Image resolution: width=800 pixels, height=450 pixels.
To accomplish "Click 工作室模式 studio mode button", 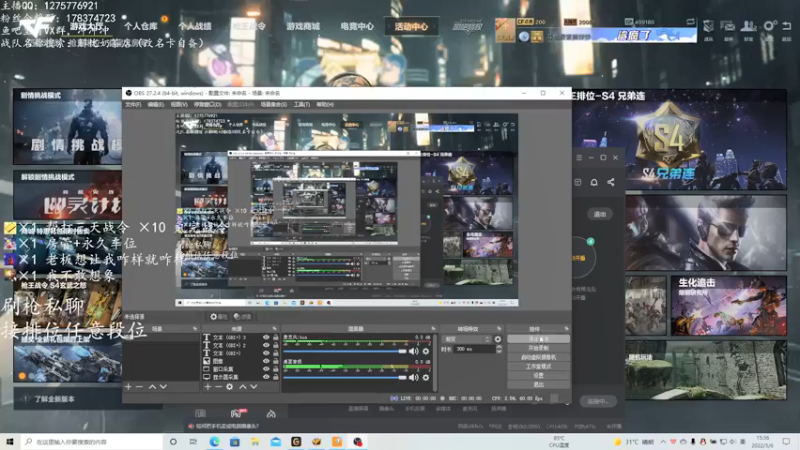I will coord(538,366).
